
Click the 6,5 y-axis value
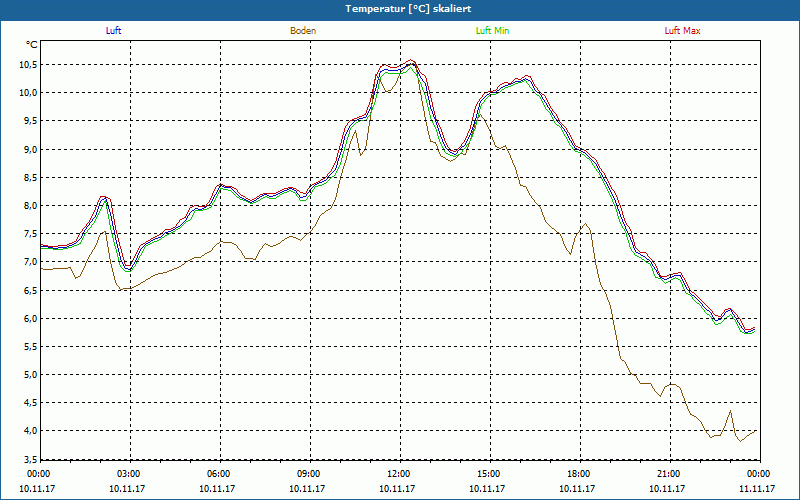coord(30,290)
